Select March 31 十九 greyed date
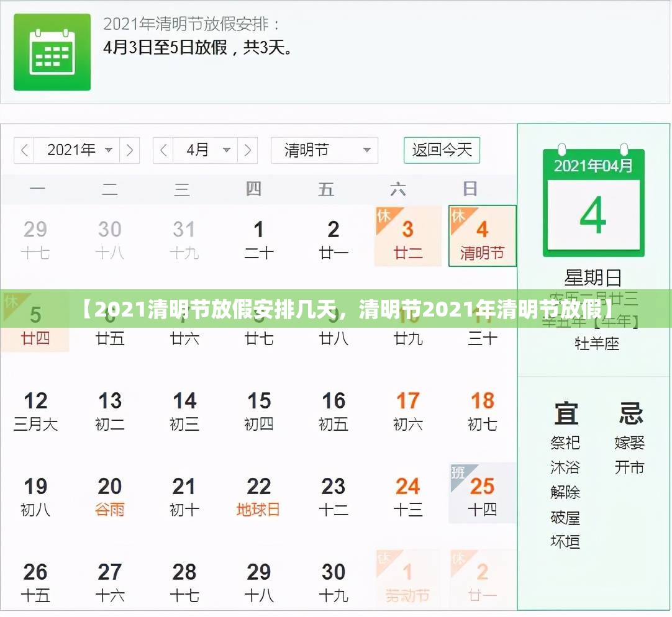The width and height of the screenshot is (672, 617). (184, 240)
